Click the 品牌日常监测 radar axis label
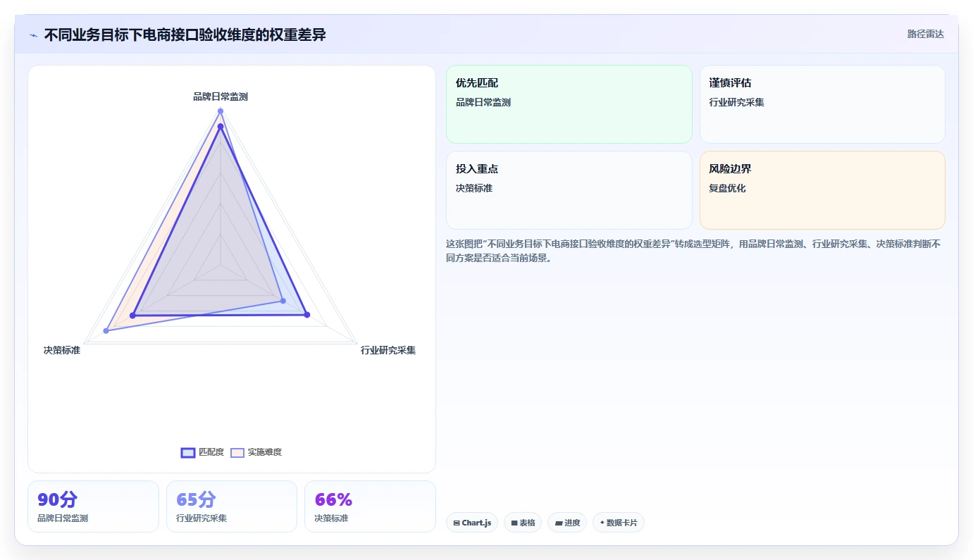The image size is (973, 560). pos(221,97)
